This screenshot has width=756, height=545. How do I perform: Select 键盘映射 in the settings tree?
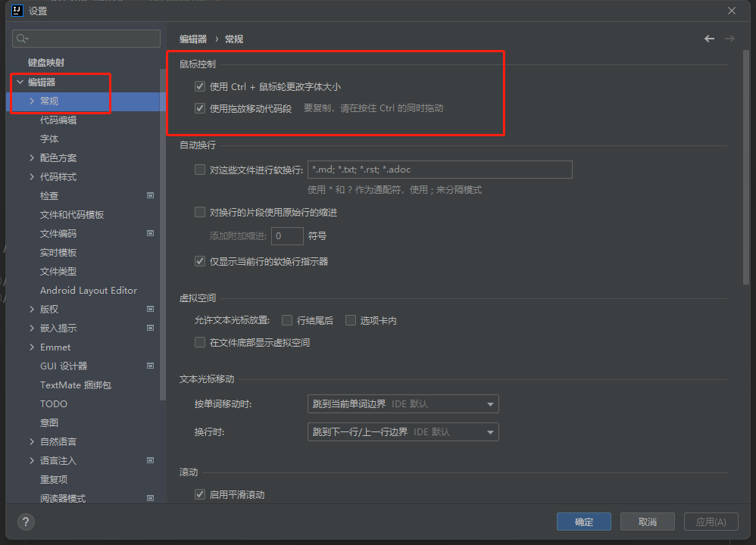point(46,63)
